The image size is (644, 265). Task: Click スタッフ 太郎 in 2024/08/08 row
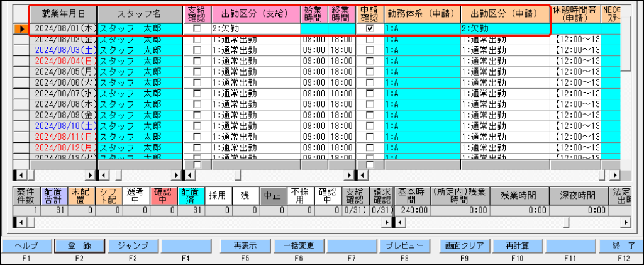pyautogui.click(x=139, y=103)
